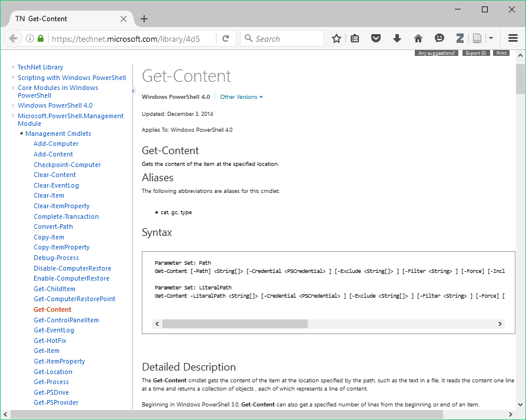Open the Clear-Content cmdlet page
Viewport: 526px width, 420px height.
click(55, 175)
